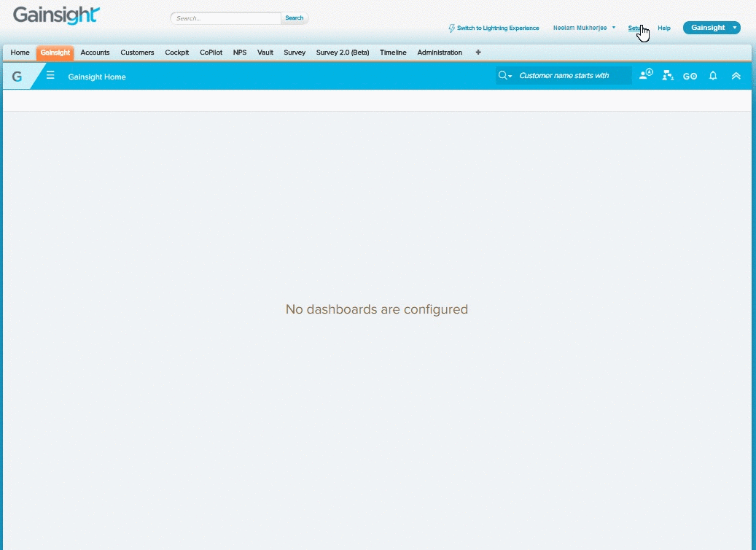This screenshot has height=550, width=756.
Task: Click the GO button
Action: click(x=690, y=76)
